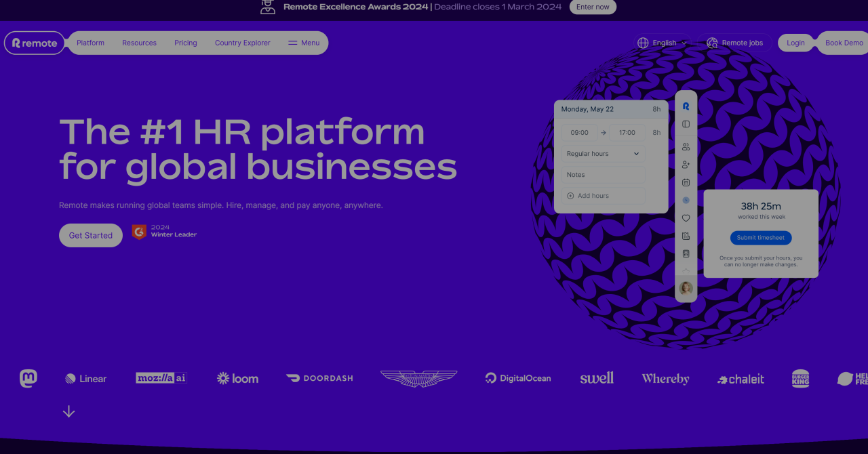This screenshot has width=868, height=454.
Task: Open the team people icon in sidebar
Action: 686,147
